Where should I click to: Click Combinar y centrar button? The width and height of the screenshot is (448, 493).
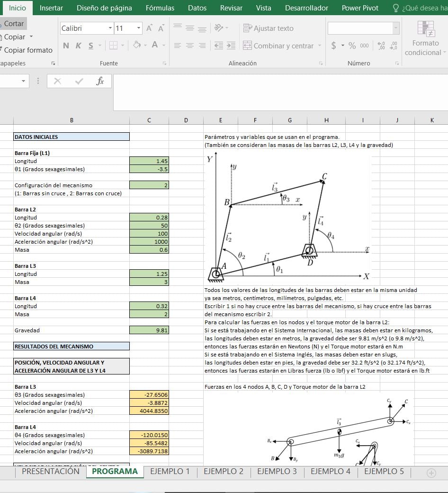(x=278, y=46)
